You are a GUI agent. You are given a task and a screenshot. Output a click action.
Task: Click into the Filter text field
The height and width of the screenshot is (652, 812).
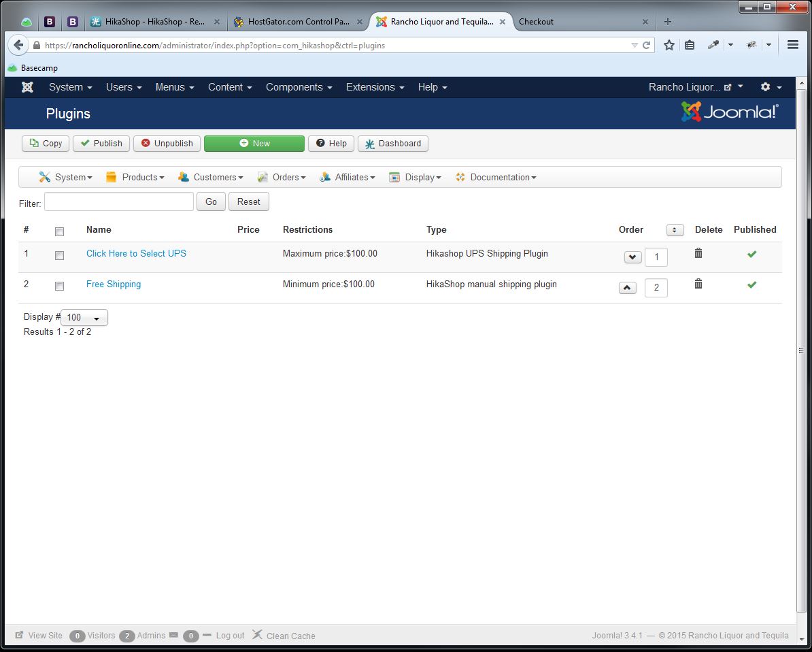pyautogui.click(x=119, y=201)
